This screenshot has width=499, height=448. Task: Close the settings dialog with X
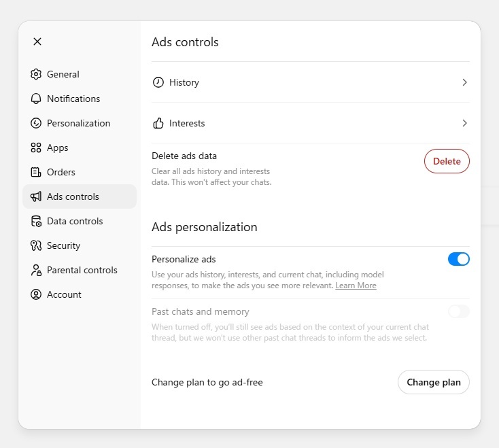click(x=37, y=41)
